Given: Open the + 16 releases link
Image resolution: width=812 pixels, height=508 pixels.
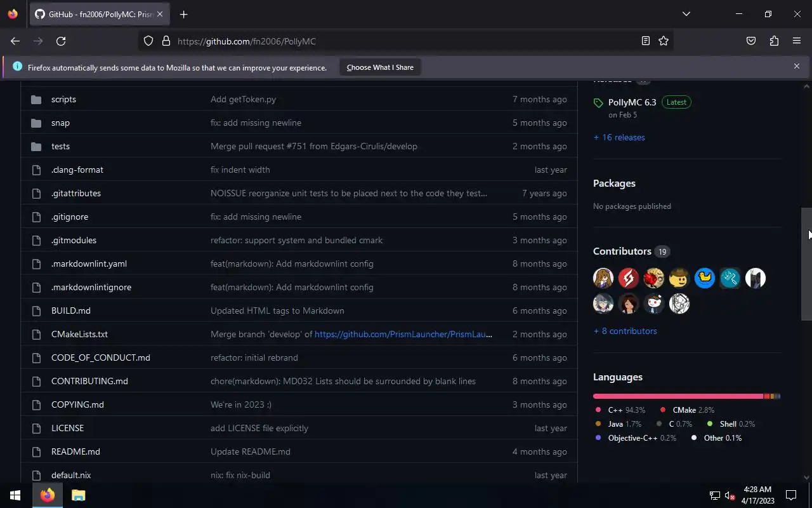Looking at the screenshot, I should click(x=619, y=137).
